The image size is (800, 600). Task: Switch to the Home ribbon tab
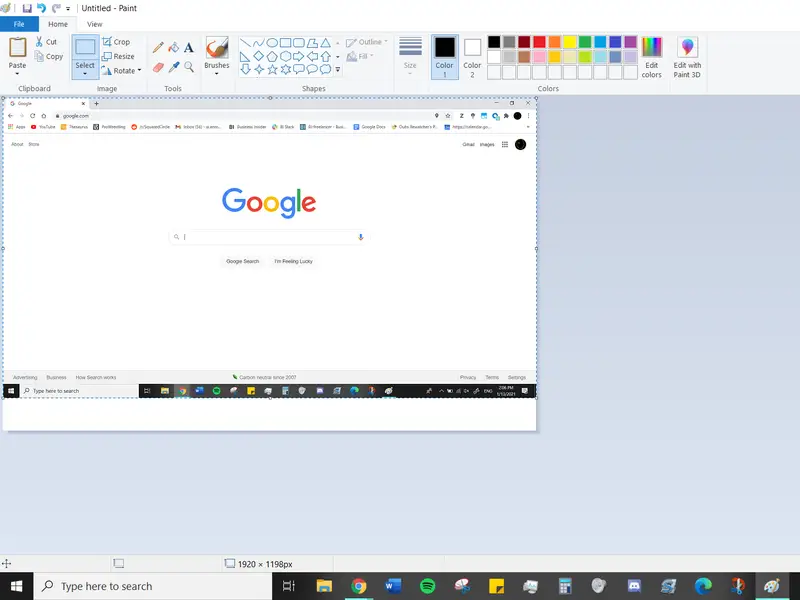click(58, 24)
